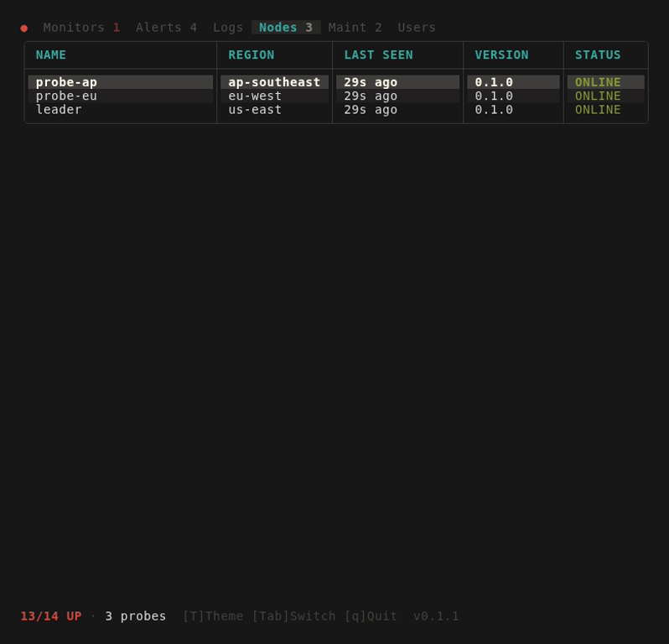Switch to the Monitors tab
Image resolution: width=669 pixels, height=644 pixels.
[81, 28]
